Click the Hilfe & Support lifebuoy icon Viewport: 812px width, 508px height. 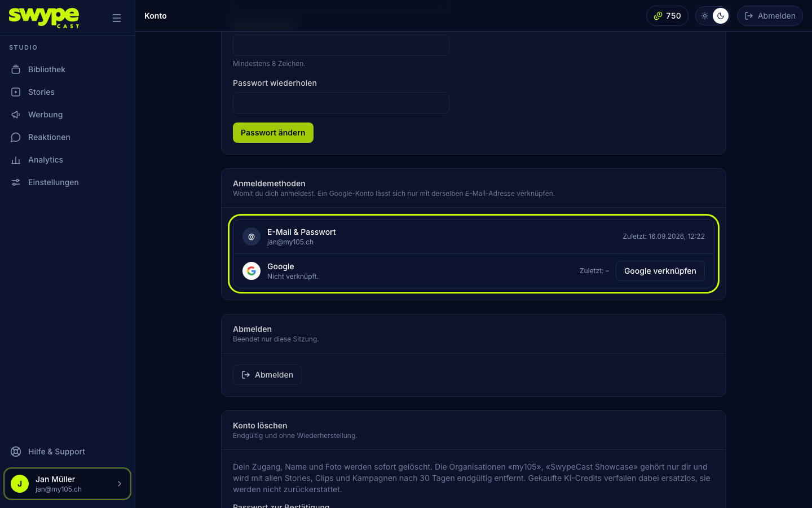(16, 452)
